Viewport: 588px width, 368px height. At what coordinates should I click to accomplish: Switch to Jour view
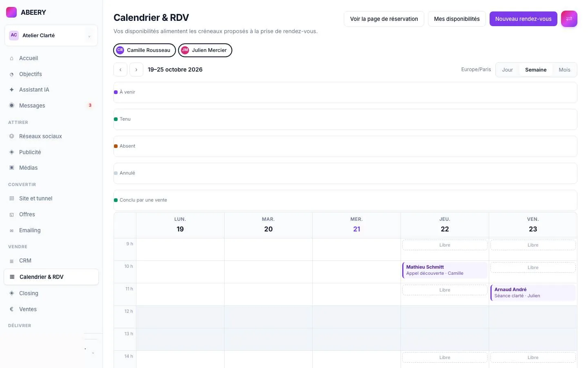508,70
